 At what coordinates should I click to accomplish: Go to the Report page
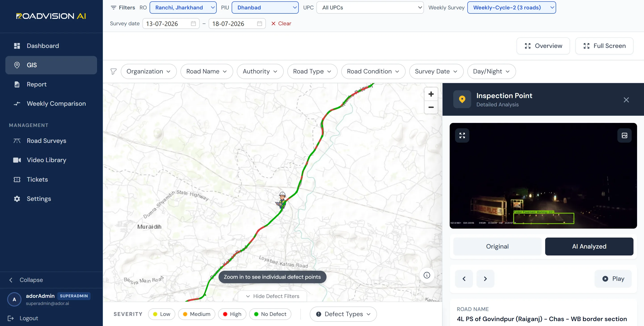coord(51,84)
